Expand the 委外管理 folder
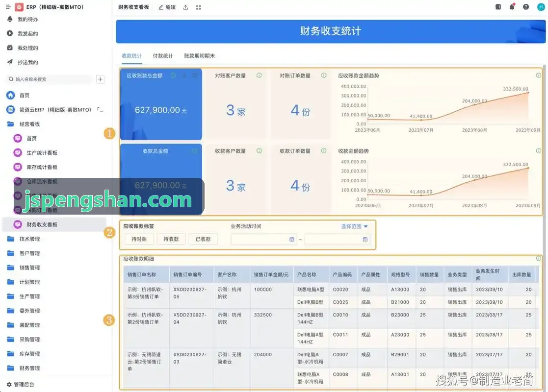Image resolution: width=548 pixels, height=392 pixels. (x=24, y=311)
